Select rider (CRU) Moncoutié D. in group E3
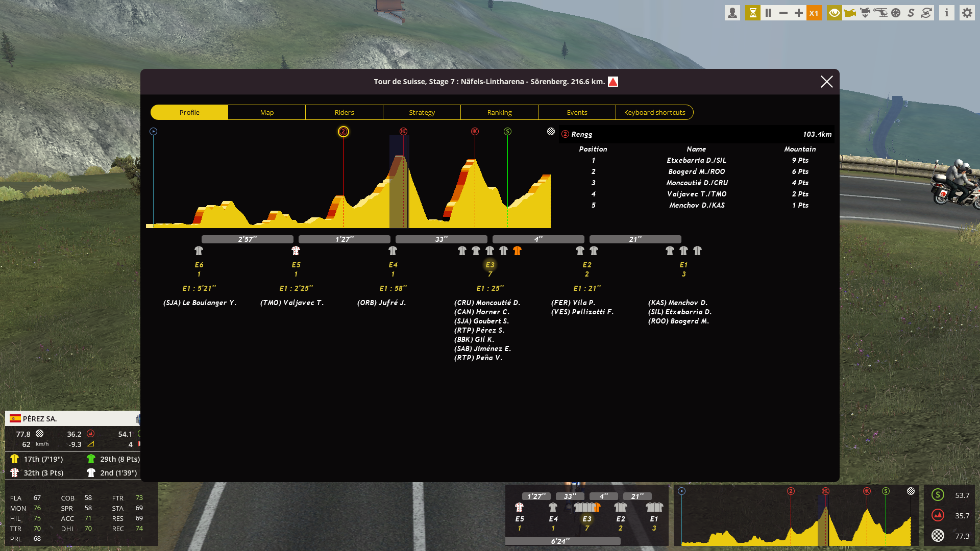The width and height of the screenshot is (980, 551). [487, 303]
